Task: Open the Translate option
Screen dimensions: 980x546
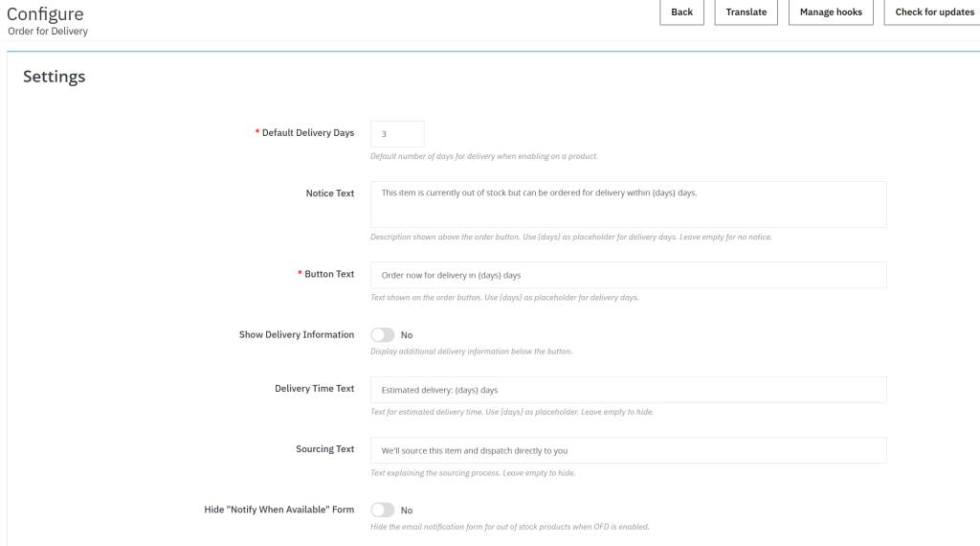Action: 746,12
